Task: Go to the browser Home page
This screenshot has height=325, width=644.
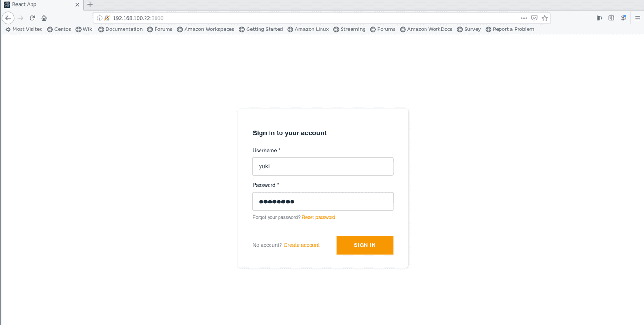Action: 44,18
